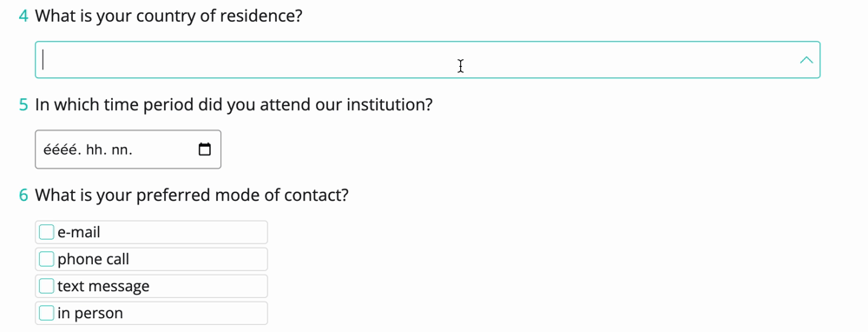
Task: Click the green question number 6
Action: (23, 196)
